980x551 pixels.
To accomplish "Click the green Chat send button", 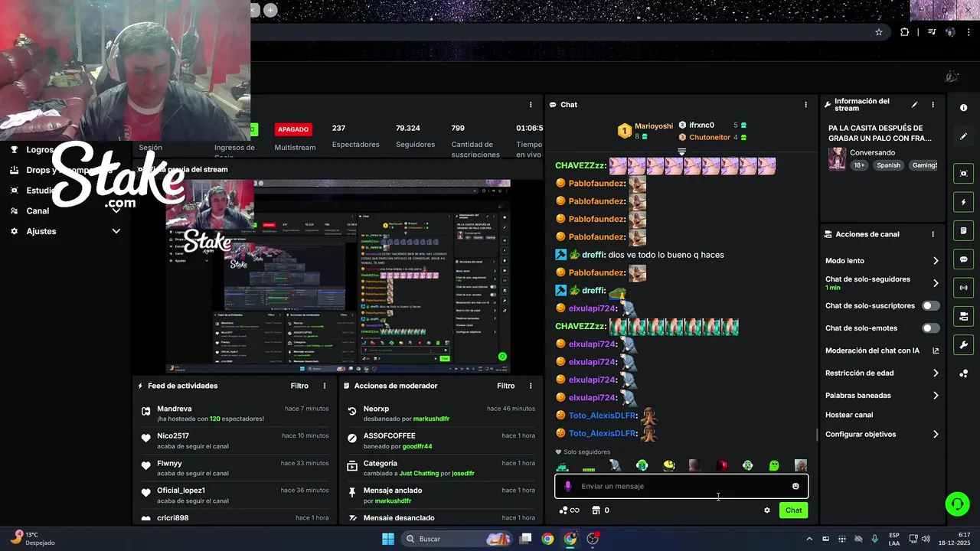I will [x=793, y=510].
